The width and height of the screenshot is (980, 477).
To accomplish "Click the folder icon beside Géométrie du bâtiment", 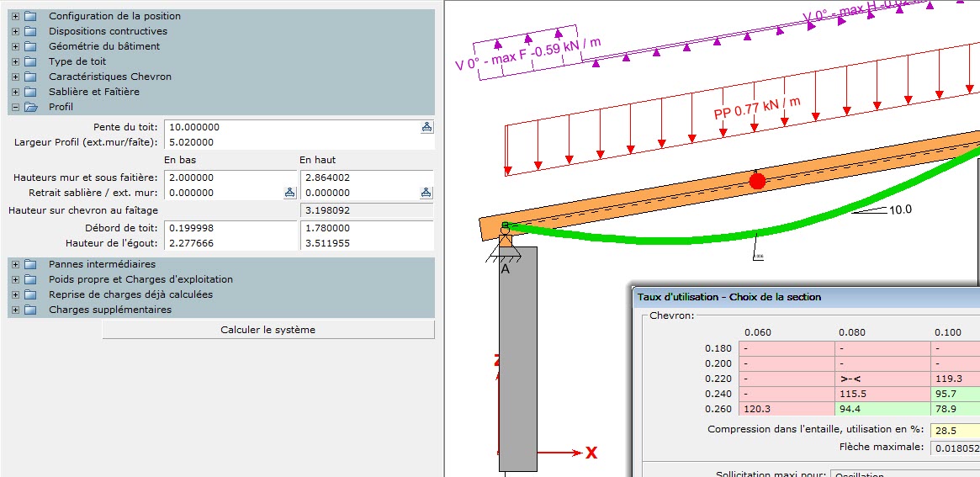I will 31,46.
